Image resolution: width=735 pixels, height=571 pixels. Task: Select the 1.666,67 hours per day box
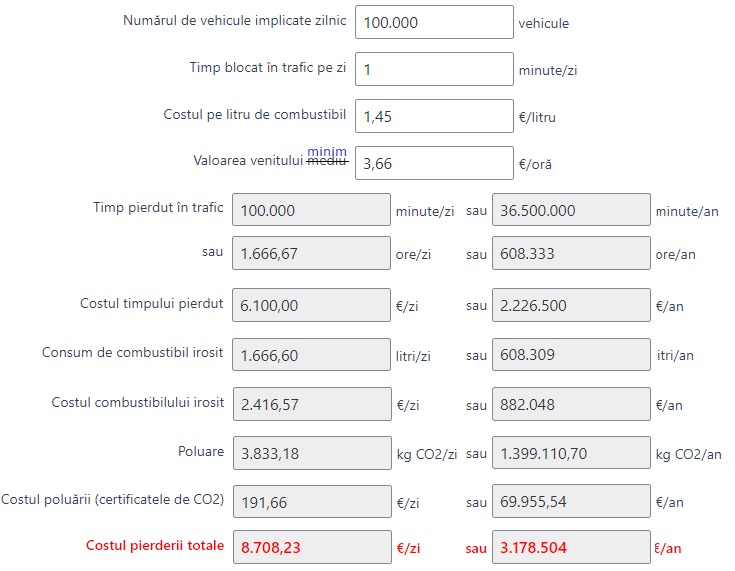point(311,253)
